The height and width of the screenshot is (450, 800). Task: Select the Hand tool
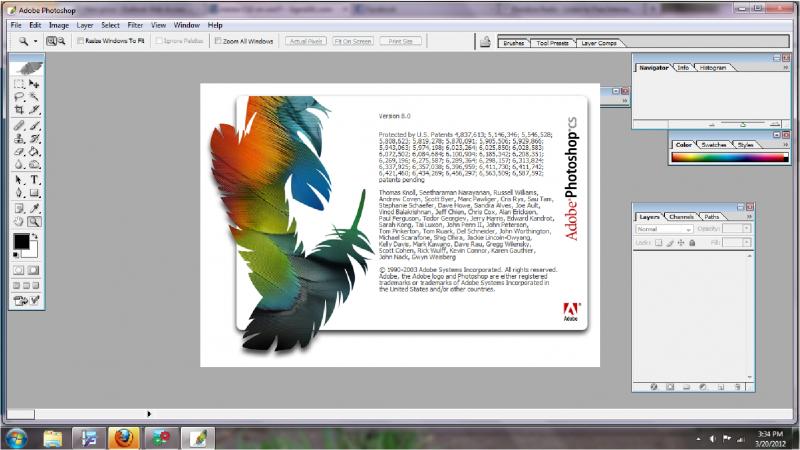pos(19,221)
